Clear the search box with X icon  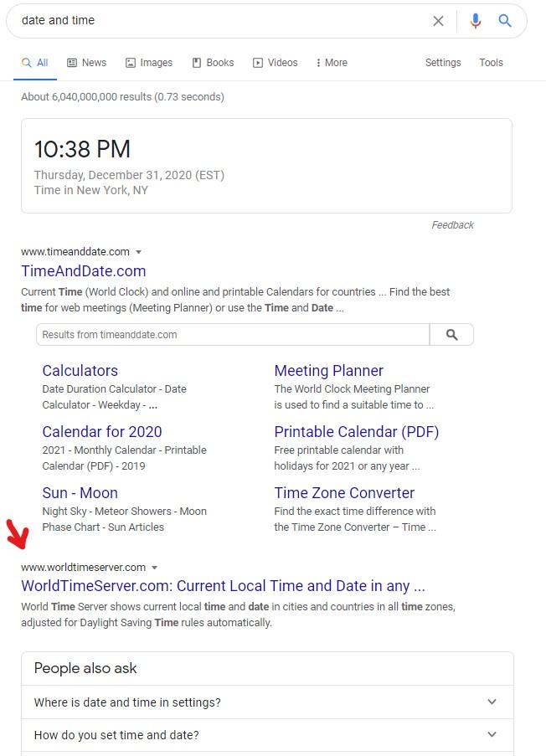(438, 21)
